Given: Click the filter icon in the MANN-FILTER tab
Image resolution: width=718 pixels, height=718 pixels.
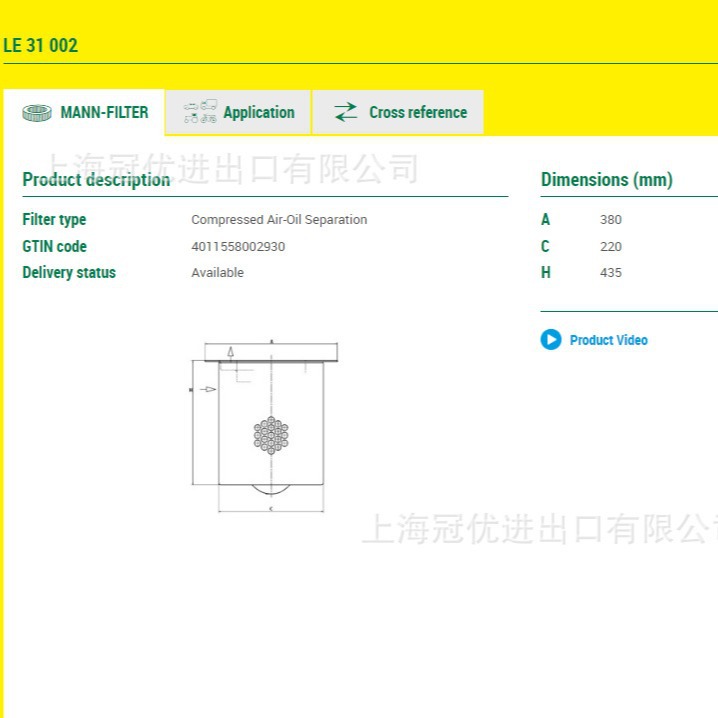Looking at the screenshot, I should point(37,113).
